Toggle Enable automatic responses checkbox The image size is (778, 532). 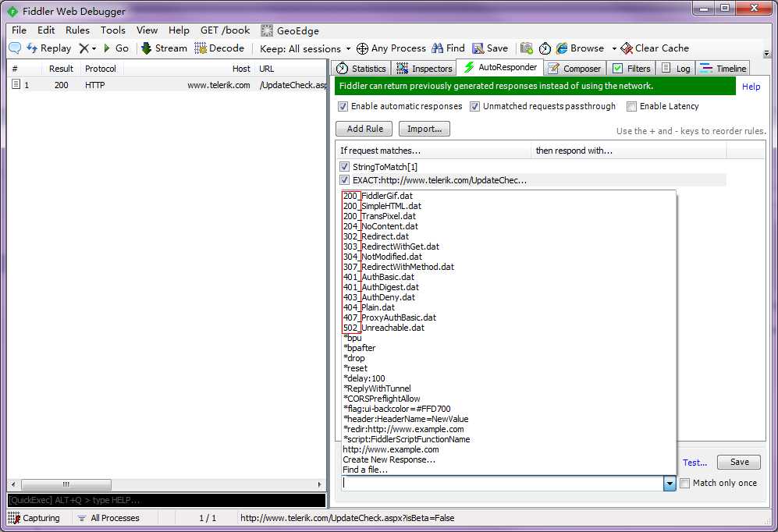343,106
